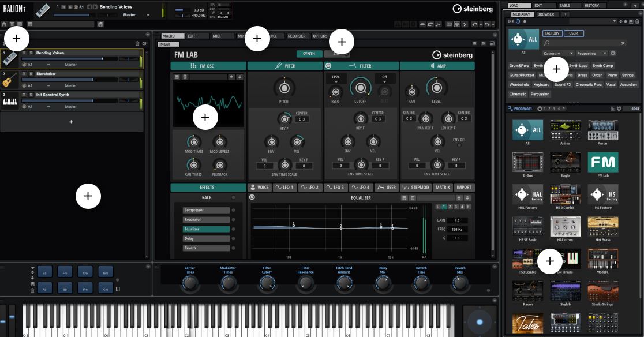Click the IMPORT button
Viewport: 644px width, 337px height.
pyautogui.click(x=463, y=187)
